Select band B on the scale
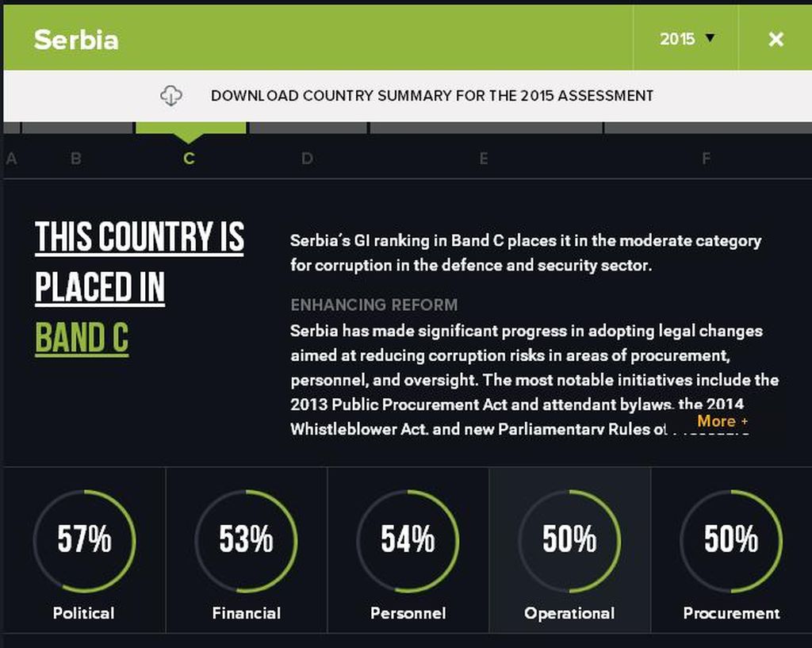This screenshot has height=648, width=812. pos(75,158)
